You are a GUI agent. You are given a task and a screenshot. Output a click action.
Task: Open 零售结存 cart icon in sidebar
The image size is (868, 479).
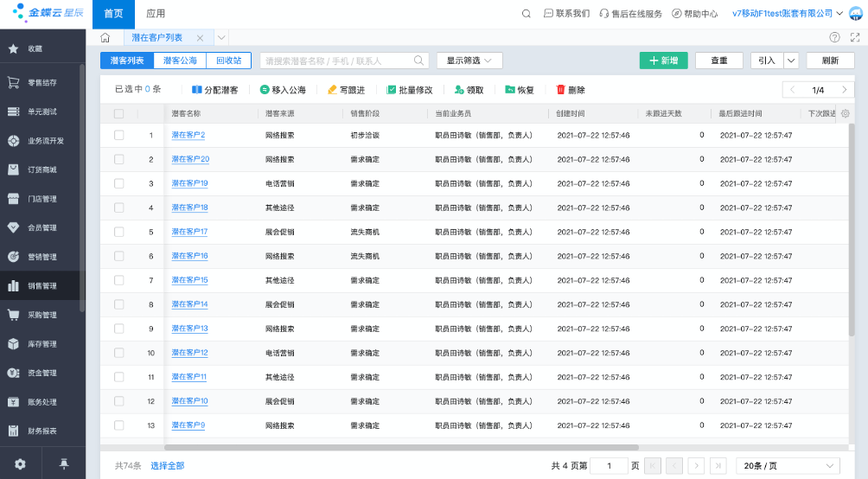13,82
